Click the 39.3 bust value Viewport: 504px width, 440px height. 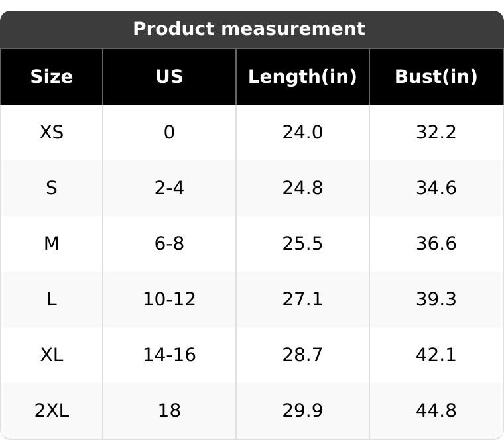(x=436, y=300)
